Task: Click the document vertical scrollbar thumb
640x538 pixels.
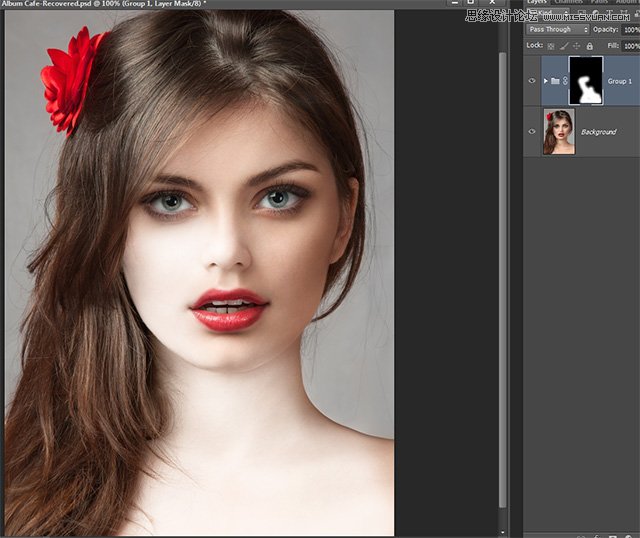Action: point(502,280)
